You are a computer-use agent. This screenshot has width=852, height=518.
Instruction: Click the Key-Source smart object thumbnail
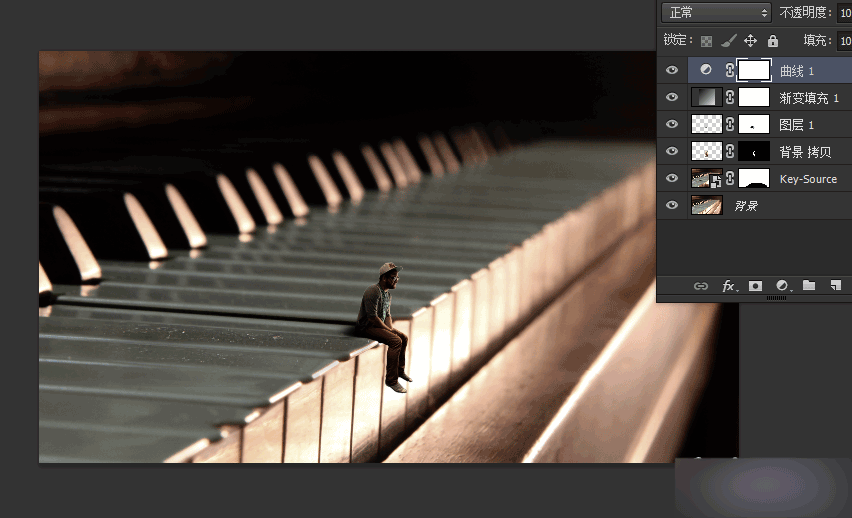point(706,178)
